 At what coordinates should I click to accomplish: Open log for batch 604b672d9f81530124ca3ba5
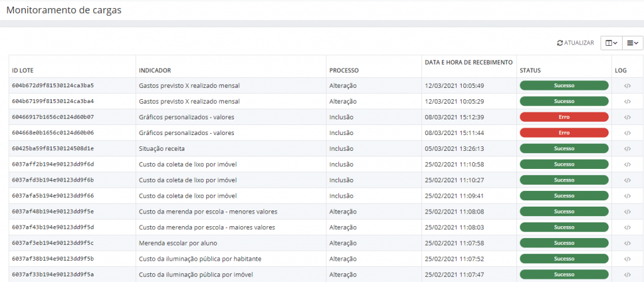click(627, 85)
